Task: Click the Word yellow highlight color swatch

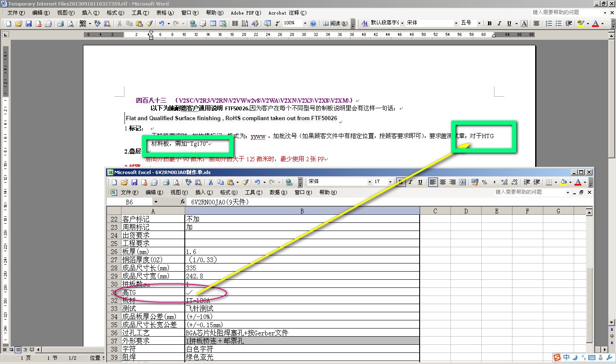Action: click(580, 24)
